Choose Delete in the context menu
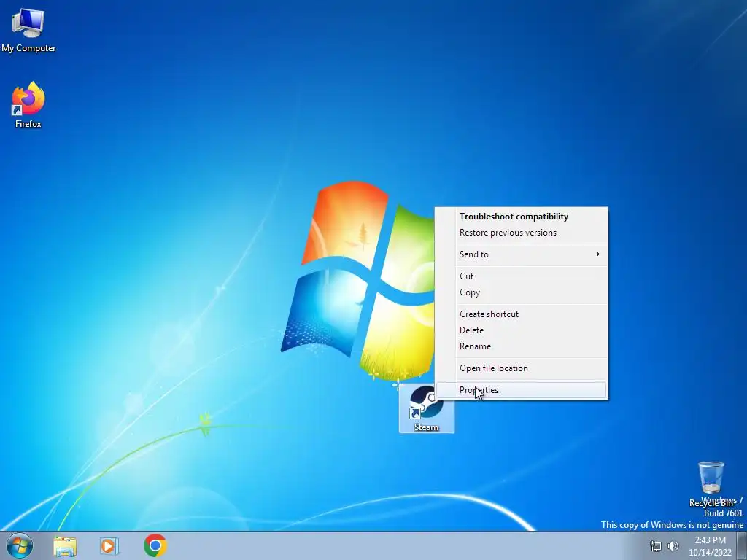 522,330
